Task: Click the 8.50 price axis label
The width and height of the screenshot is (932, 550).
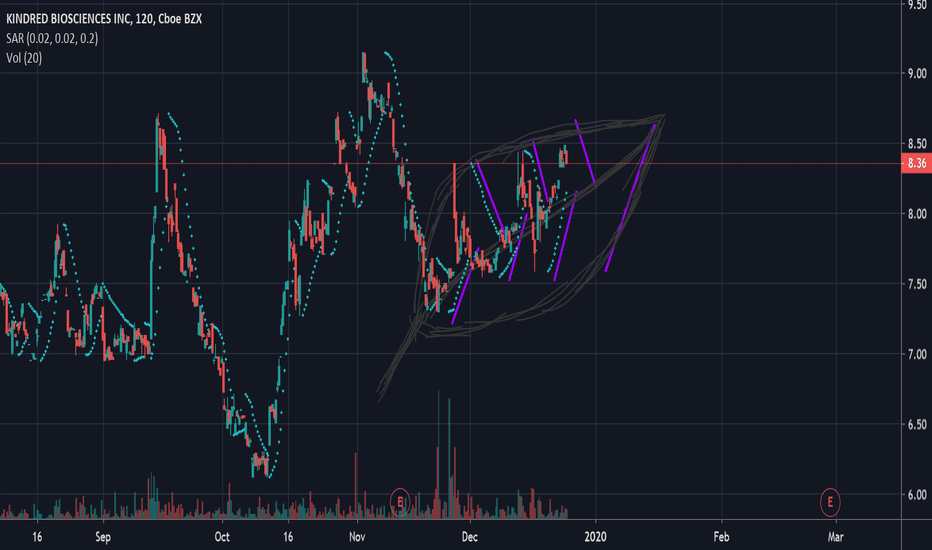Action: [917, 143]
